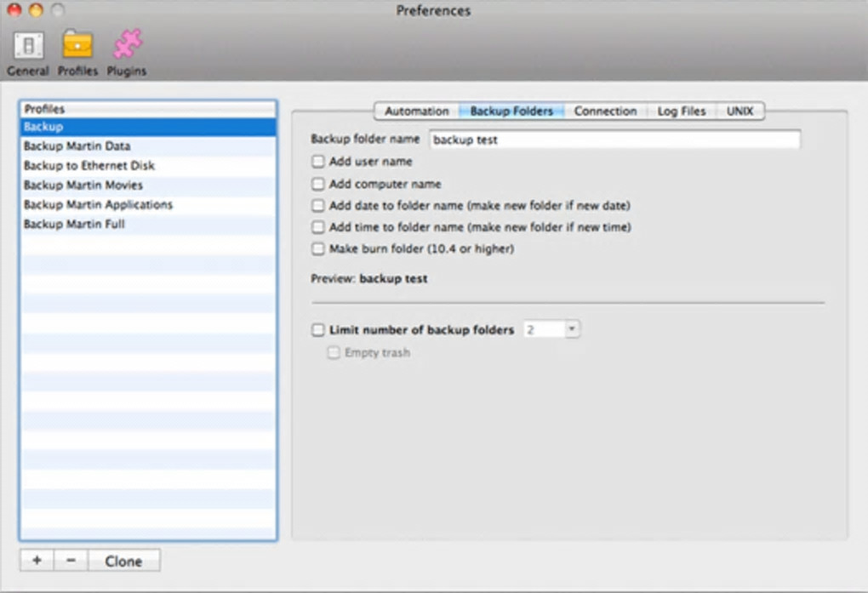
Task: Enable Make burn folder option
Action: [317, 248]
